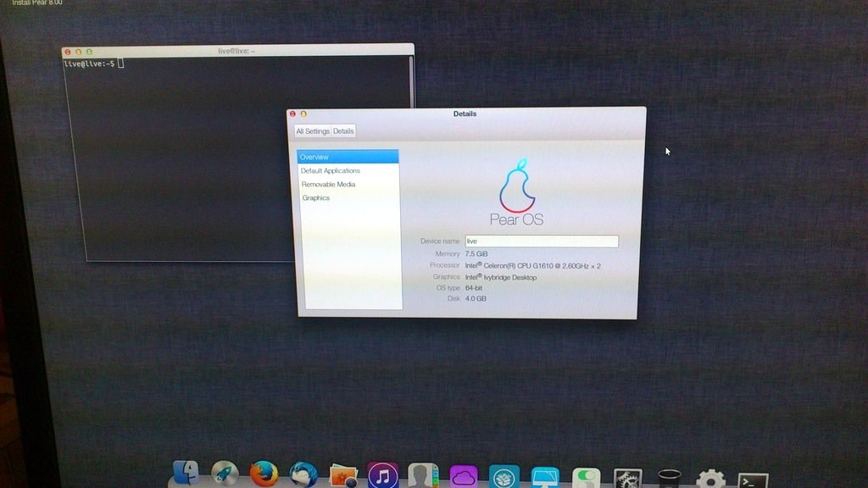This screenshot has height=488, width=868.
Task: Close the Details window
Action: pyautogui.click(x=292, y=114)
